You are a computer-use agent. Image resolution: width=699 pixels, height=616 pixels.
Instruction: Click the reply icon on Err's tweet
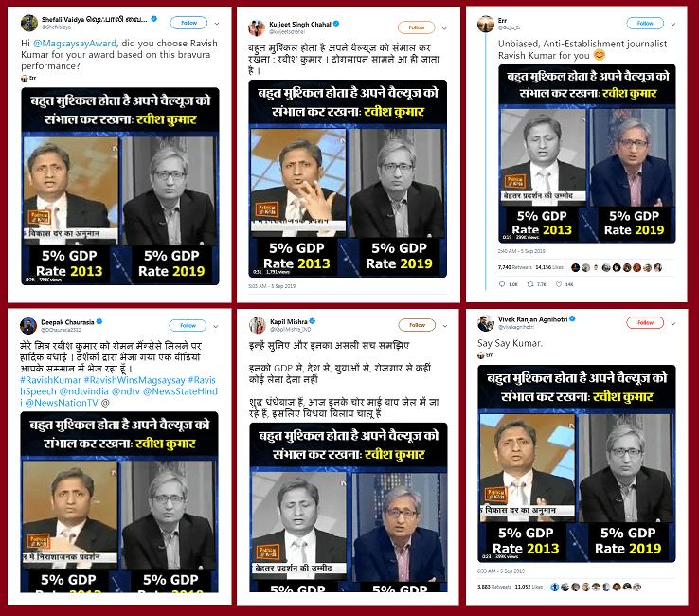coord(502,284)
